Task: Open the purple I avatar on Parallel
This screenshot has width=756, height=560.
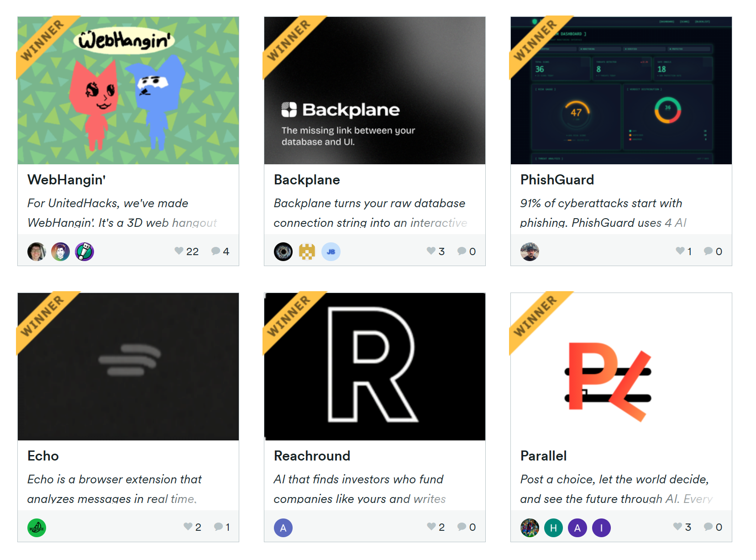Action: pos(602,528)
